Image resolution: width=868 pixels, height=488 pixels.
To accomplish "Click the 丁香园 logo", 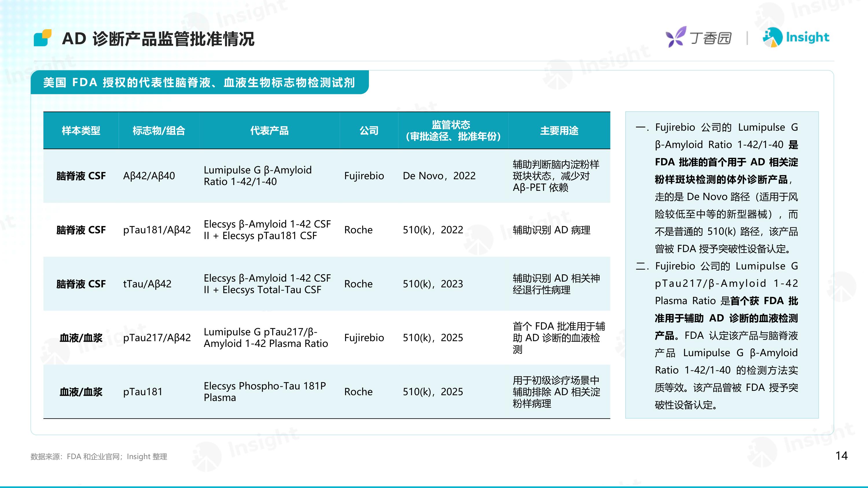I will (x=698, y=37).
